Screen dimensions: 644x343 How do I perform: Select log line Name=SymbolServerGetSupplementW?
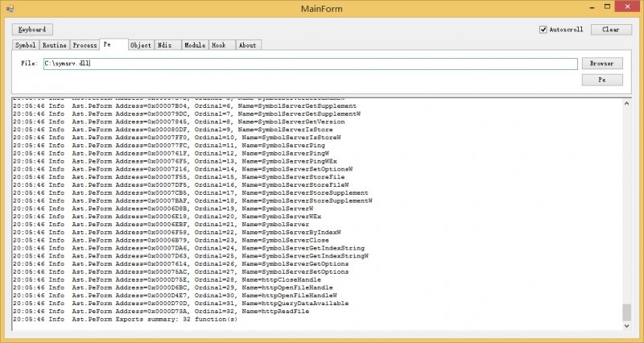pos(187,114)
